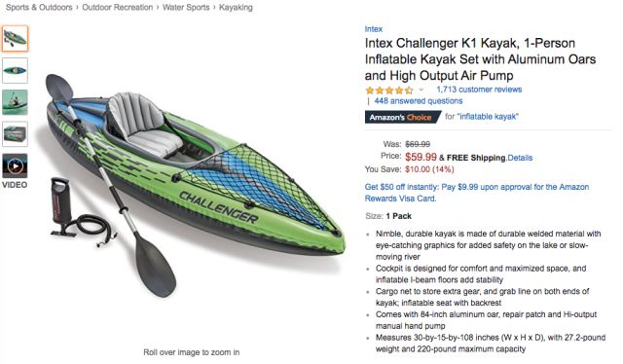
Task: Click the star rating icons
Action: [389, 91]
